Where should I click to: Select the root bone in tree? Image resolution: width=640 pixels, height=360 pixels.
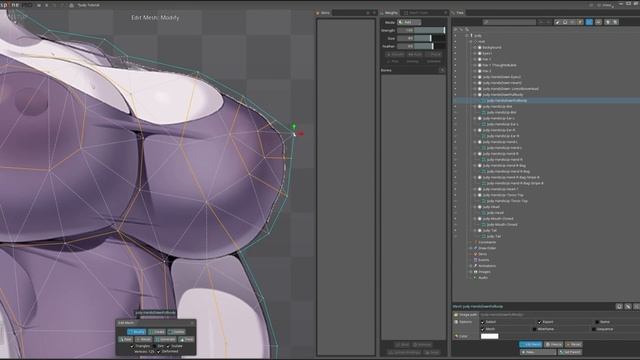pyautogui.click(x=482, y=42)
